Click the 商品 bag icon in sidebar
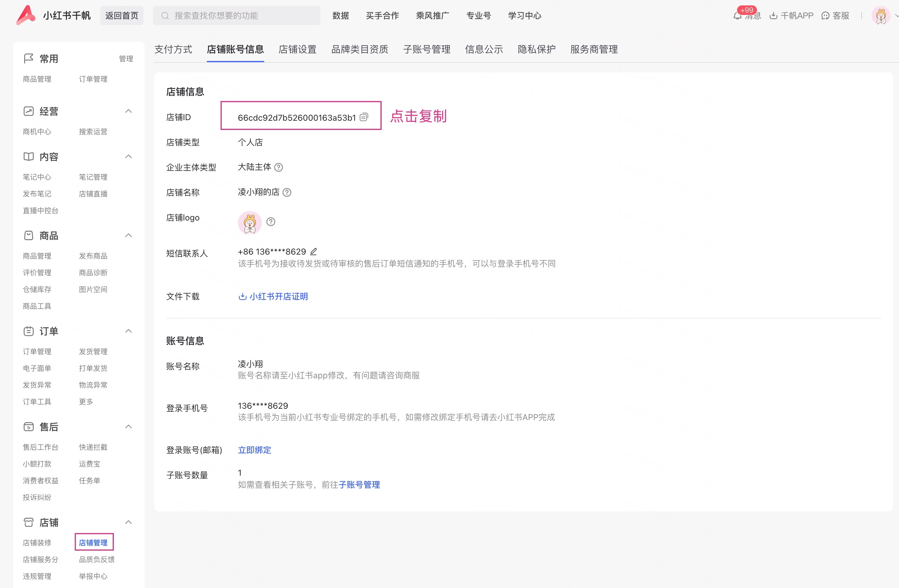The image size is (899, 588). tap(29, 235)
